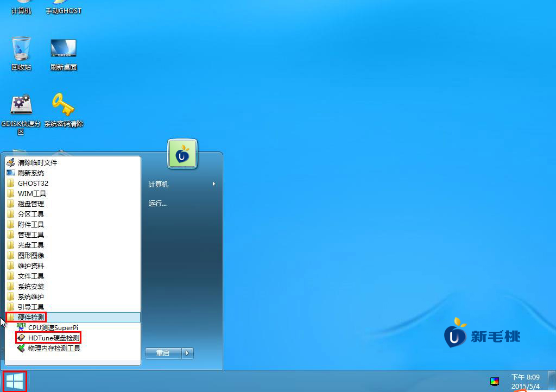Collapse the 硬件检测 folder
The height and width of the screenshot is (392, 556).
pos(30,317)
